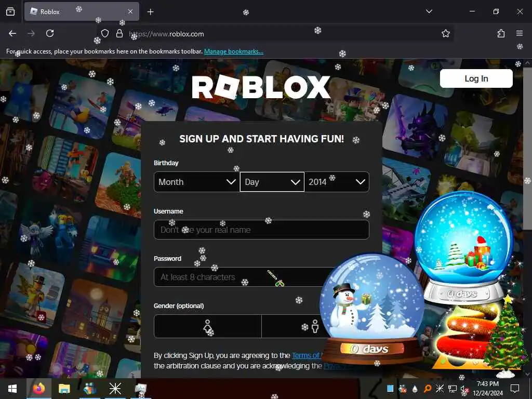Click the water drop tray icon
This screenshot has height=399, width=532.
415,389
